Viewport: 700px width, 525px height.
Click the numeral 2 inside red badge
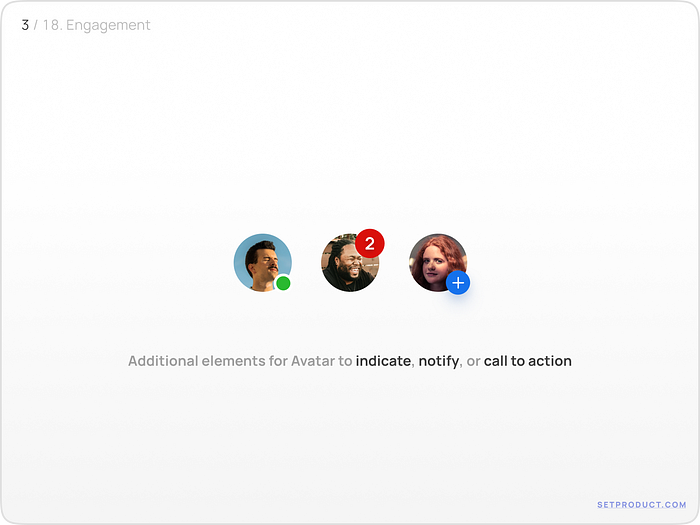pos(370,244)
